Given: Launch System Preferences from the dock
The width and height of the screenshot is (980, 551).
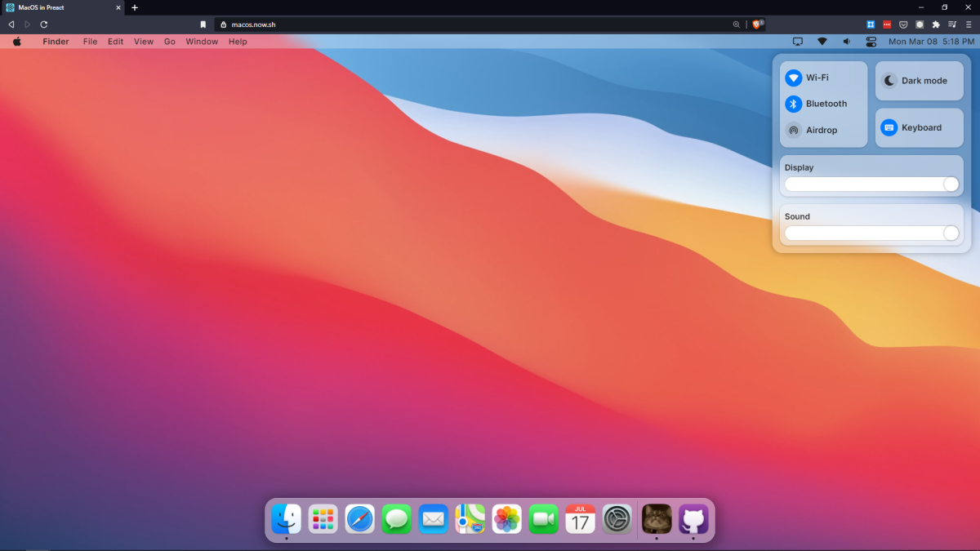Looking at the screenshot, I should pos(617,519).
